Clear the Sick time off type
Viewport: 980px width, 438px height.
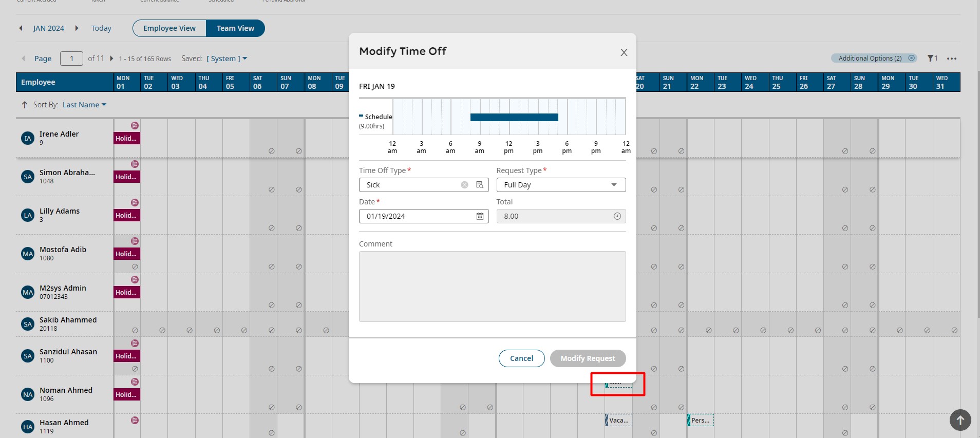[464, 185]
